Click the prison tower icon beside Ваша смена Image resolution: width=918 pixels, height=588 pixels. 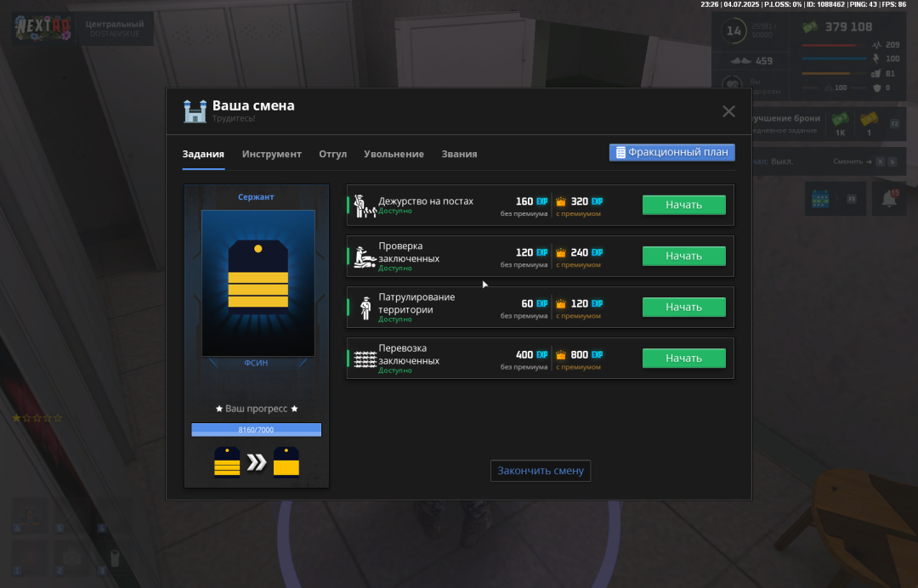pos(195,110)
